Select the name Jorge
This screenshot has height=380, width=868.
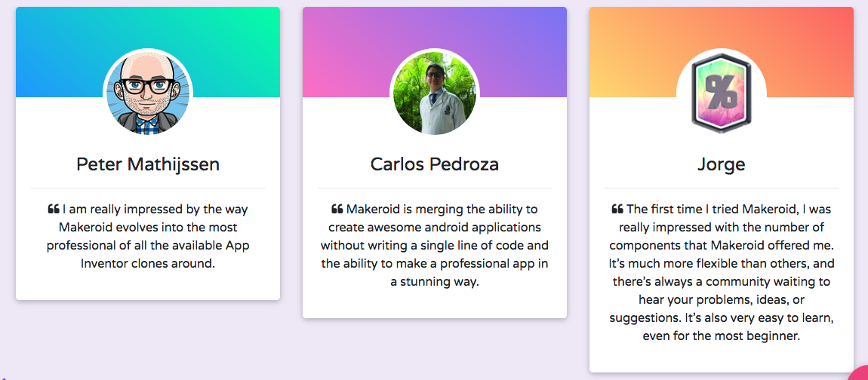(x=722, y=164)
